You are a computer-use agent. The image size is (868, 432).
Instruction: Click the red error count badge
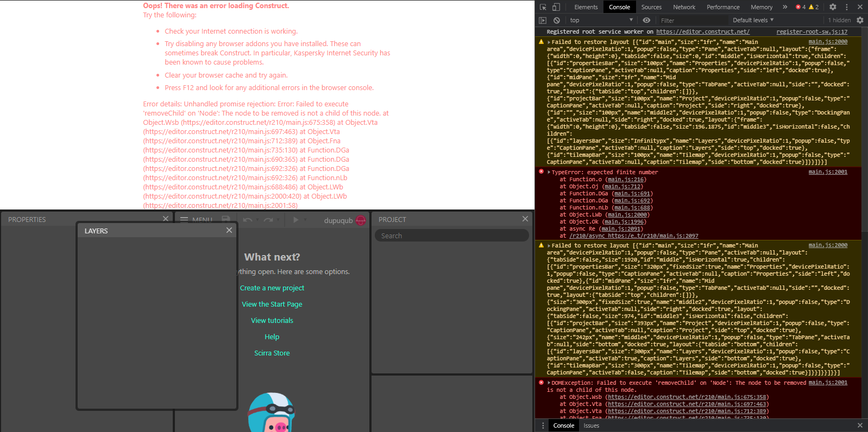click(801, 7)
